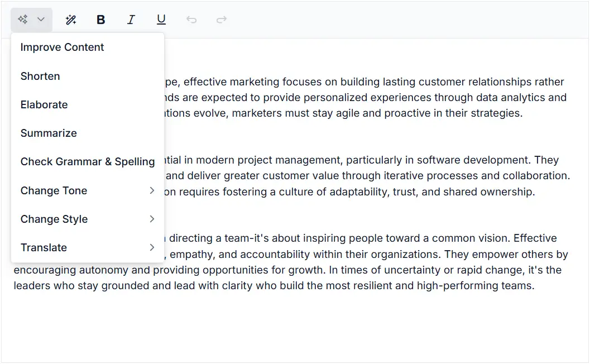Open the Translate menu item
This screenshot has width=590, height=364.
pyautogui.click(x=44, y=247)
